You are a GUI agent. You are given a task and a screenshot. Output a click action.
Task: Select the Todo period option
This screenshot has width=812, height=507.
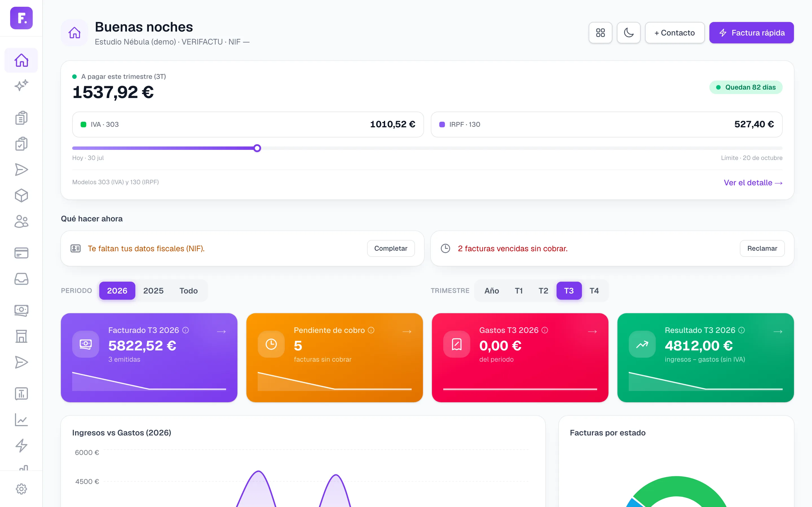[x=189, y=291]
